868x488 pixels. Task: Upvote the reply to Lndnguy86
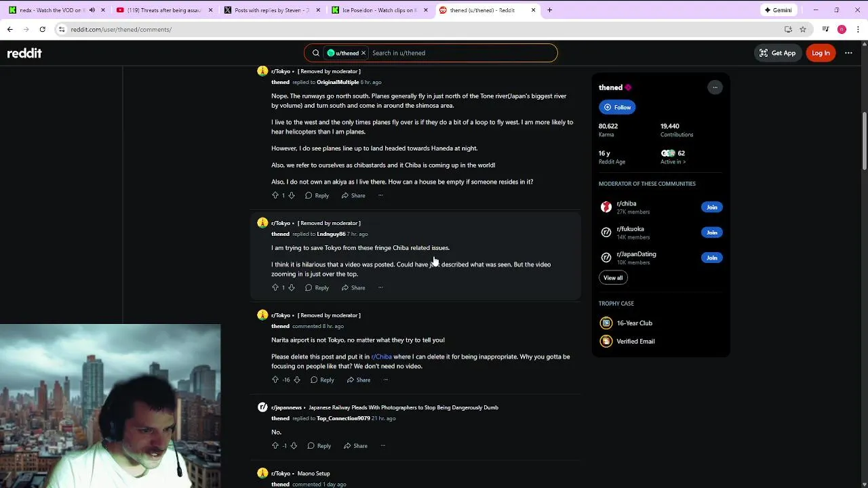pyautogui.click(x=275, y=287)
